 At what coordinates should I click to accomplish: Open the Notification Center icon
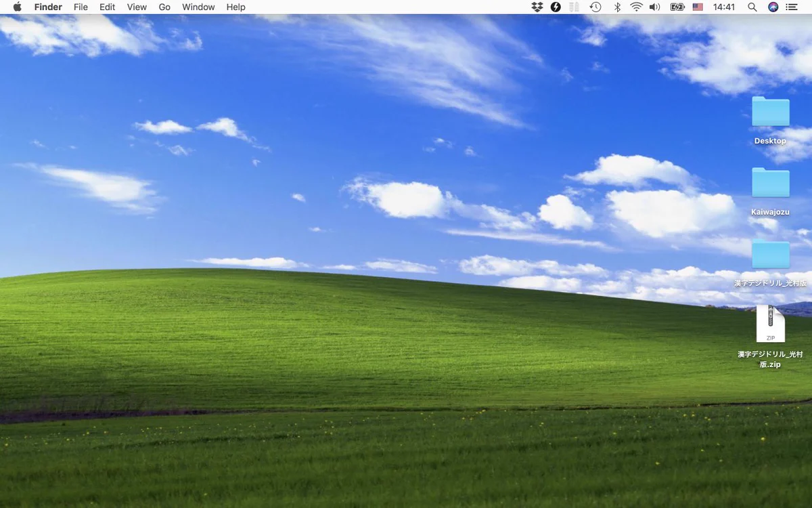click(x=792, y=7)
